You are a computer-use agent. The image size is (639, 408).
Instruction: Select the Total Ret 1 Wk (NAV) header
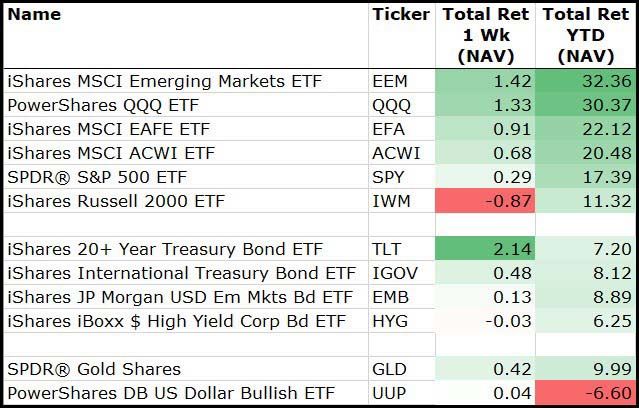click(485, 35)
